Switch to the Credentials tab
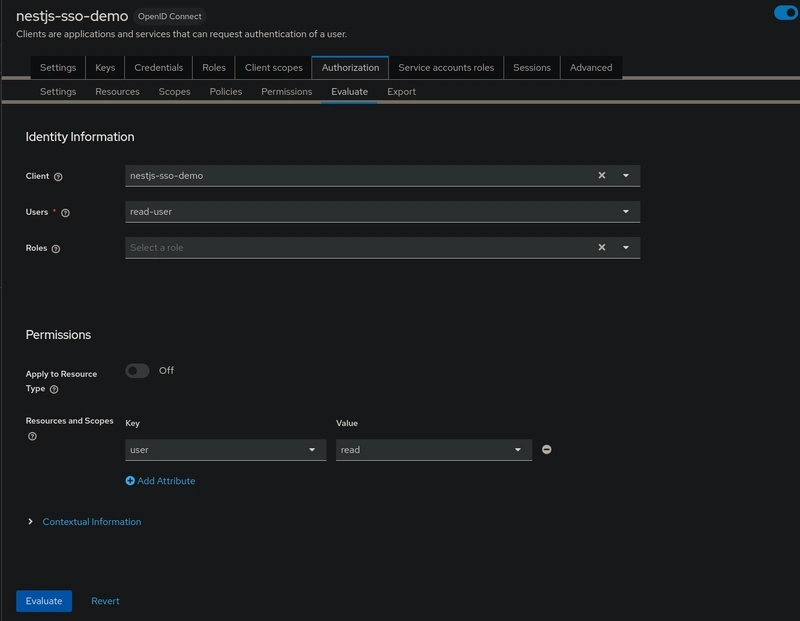 coord(158,67)
